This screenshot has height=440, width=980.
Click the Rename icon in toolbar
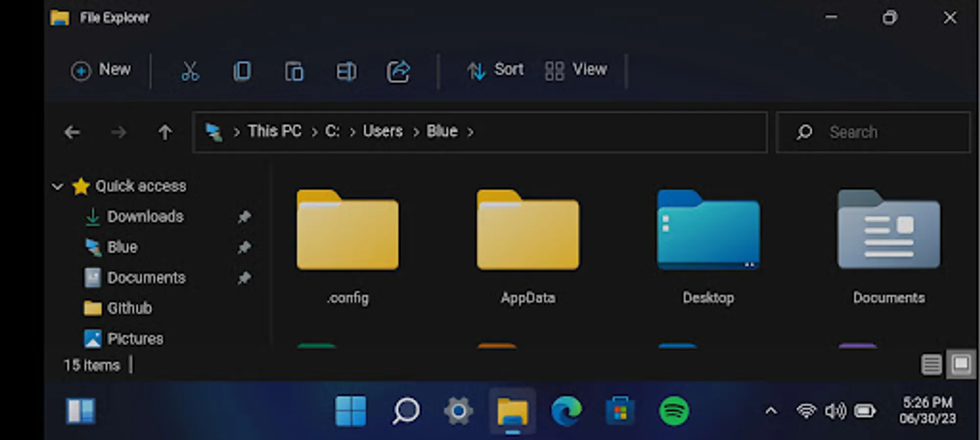pyautogui.click(x=346, y=72)
